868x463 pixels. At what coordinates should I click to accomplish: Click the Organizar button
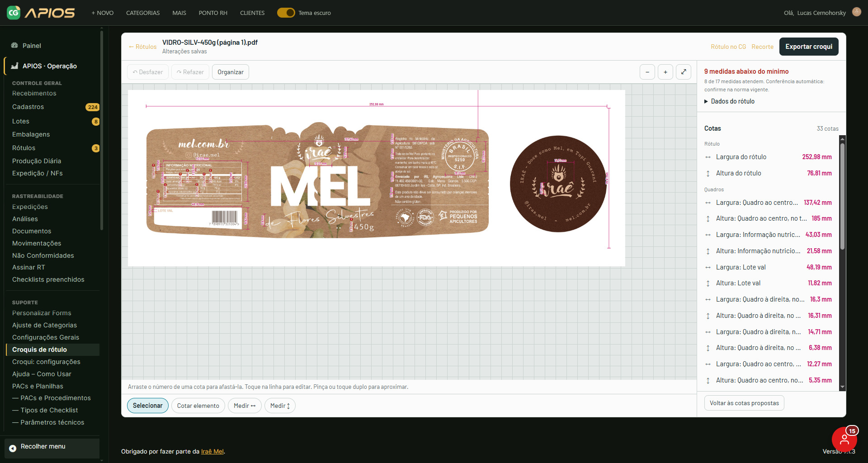[x=231, y=72]
